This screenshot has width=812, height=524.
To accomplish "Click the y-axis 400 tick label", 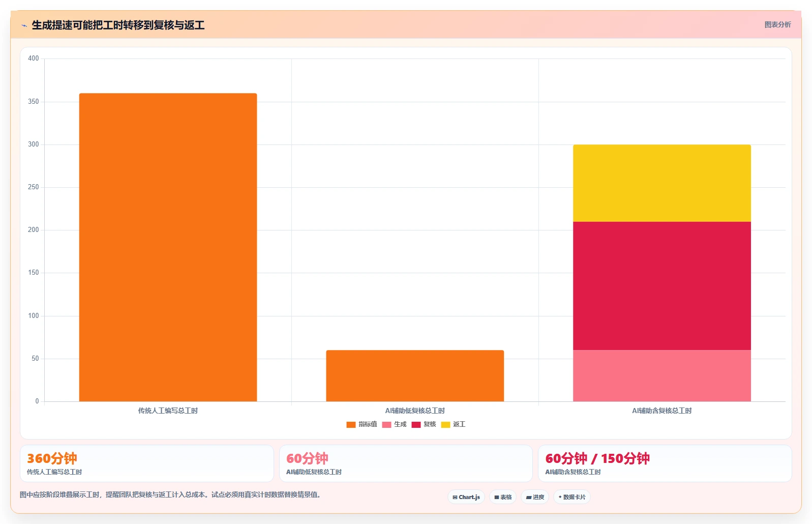I will coord(34,59).
